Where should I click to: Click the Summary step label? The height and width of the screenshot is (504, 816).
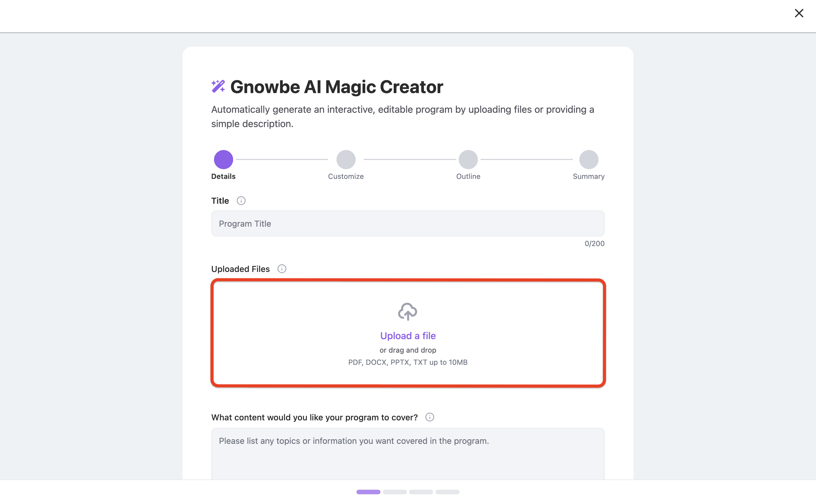pyautogui.click(x=589, y=176)
